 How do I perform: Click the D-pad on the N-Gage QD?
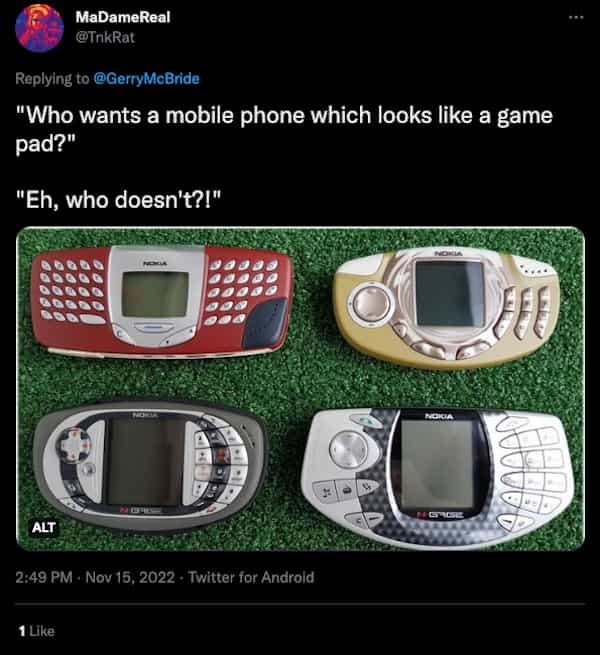click(74, 446)
